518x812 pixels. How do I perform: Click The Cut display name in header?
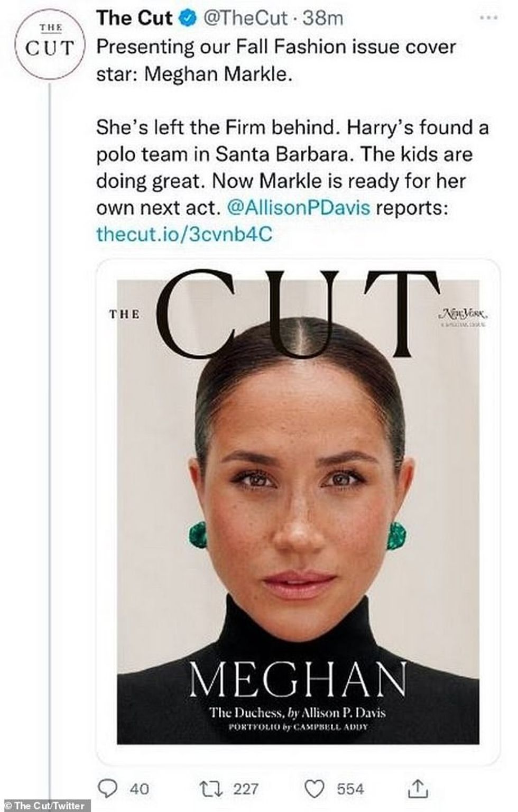(x=134, y=19)
